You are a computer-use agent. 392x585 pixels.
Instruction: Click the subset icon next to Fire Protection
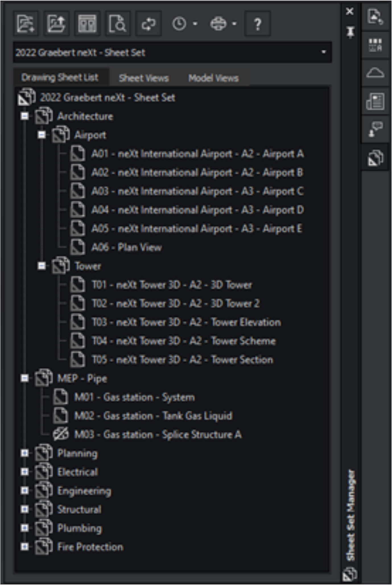[44, 547]
